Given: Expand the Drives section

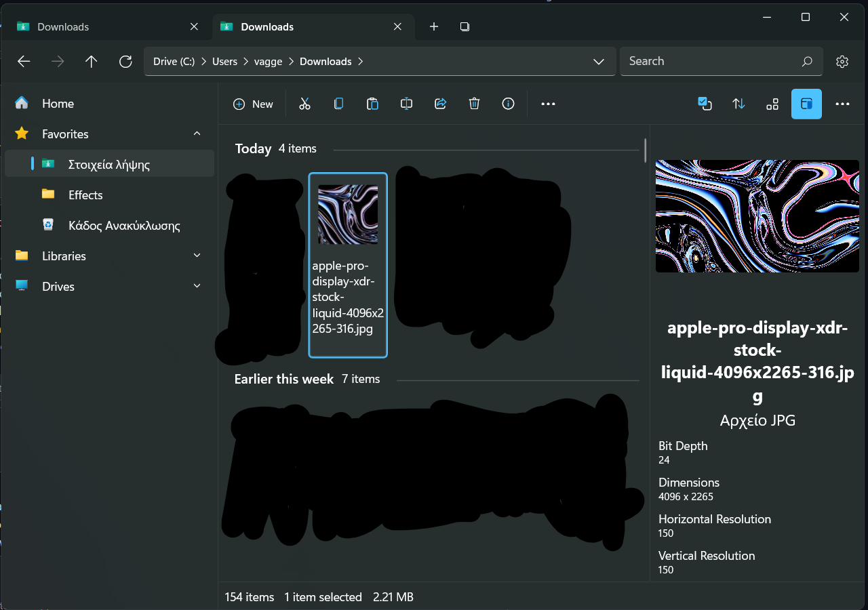Looking at the screenshot, I should (197, 286).
